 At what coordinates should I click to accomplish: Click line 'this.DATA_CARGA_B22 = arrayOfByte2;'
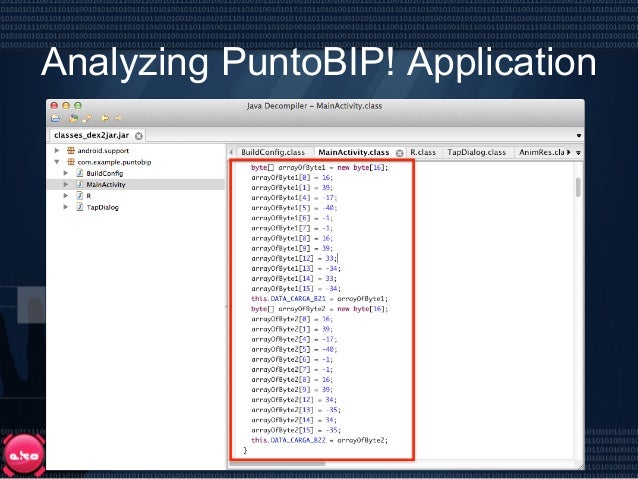[319, 440]
